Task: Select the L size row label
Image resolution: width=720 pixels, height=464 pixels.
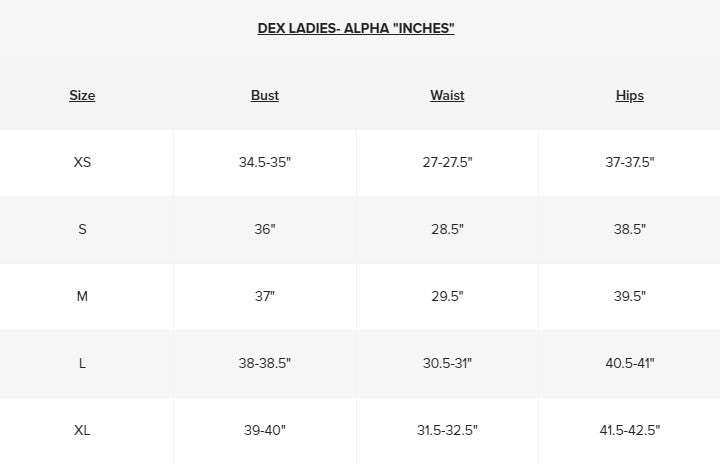Action: (82, 363)
